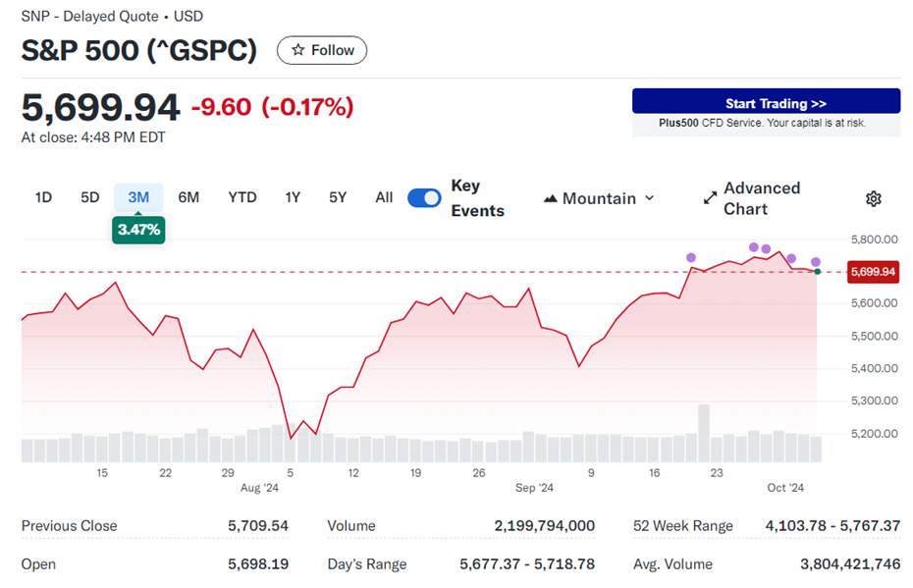
Task: Click the Advanced Chart expand arrow icon
Action: pyautogui.click(x=709, y=197)
